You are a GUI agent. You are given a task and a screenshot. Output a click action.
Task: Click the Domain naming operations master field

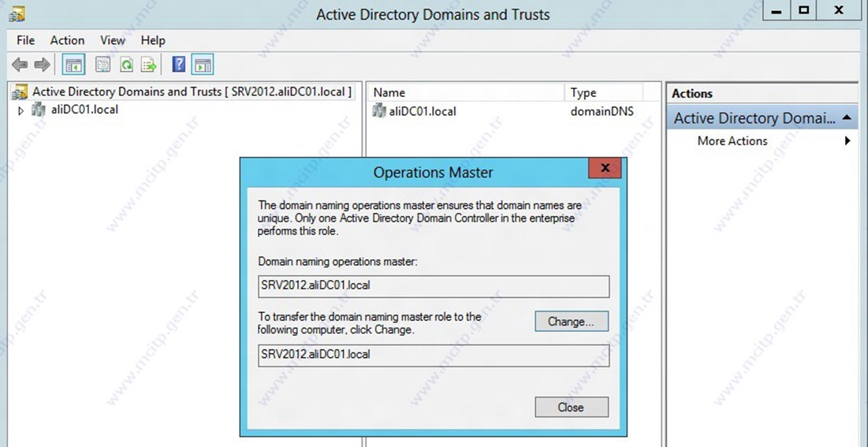point(434,286)
